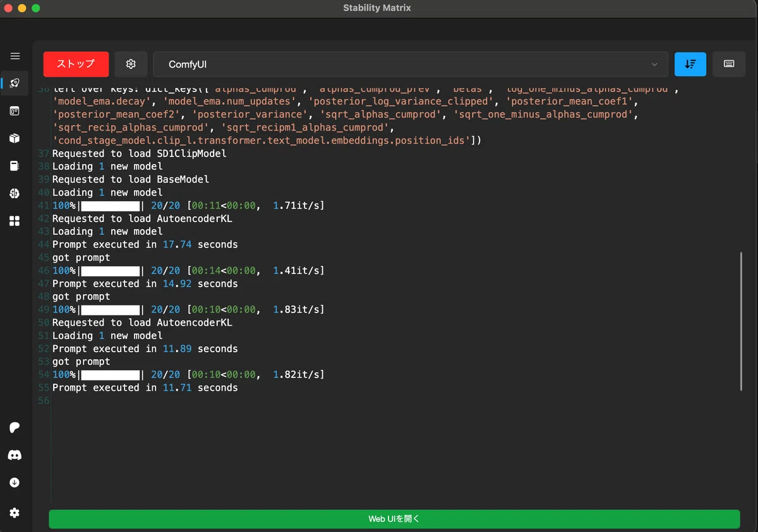Click line 48 'got prompt'

[x=81, y=296]
